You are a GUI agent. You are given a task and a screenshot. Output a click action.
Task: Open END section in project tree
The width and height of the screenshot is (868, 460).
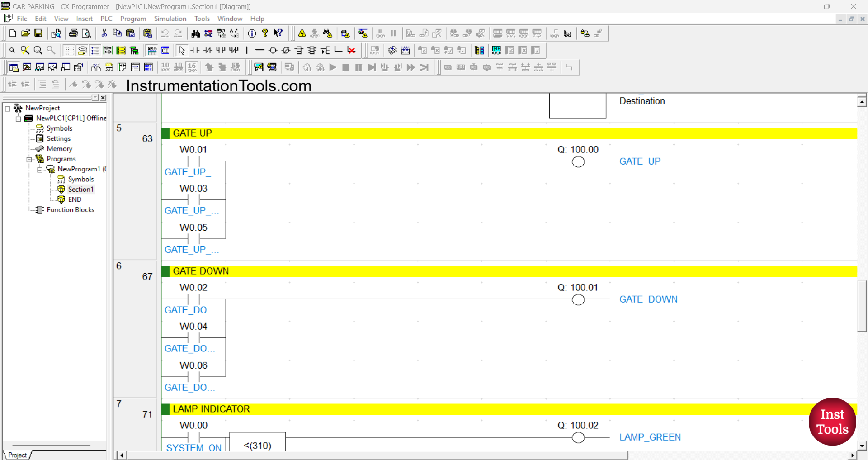[x=75, y=199]
